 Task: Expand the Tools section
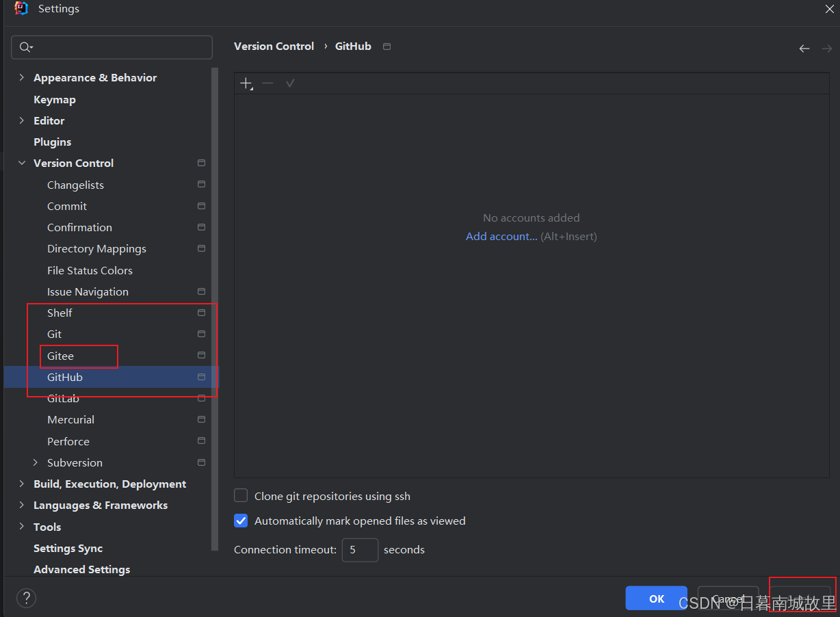pyautogui.click(x=21, y=527)
